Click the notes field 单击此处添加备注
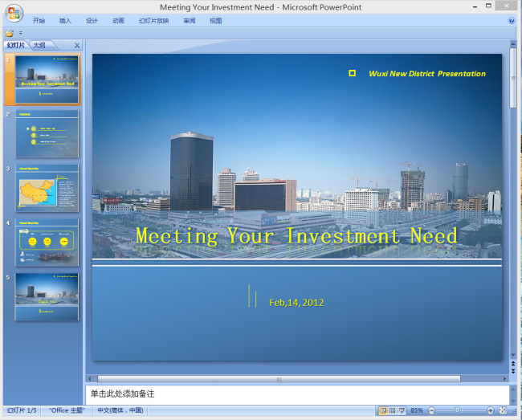 [297, 395]
